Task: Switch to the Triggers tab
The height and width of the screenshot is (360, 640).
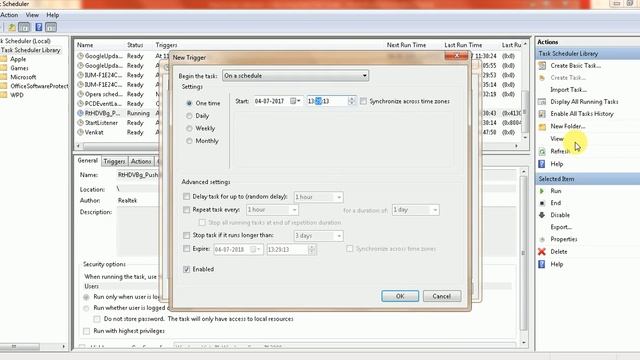Action: click(114, 162)
